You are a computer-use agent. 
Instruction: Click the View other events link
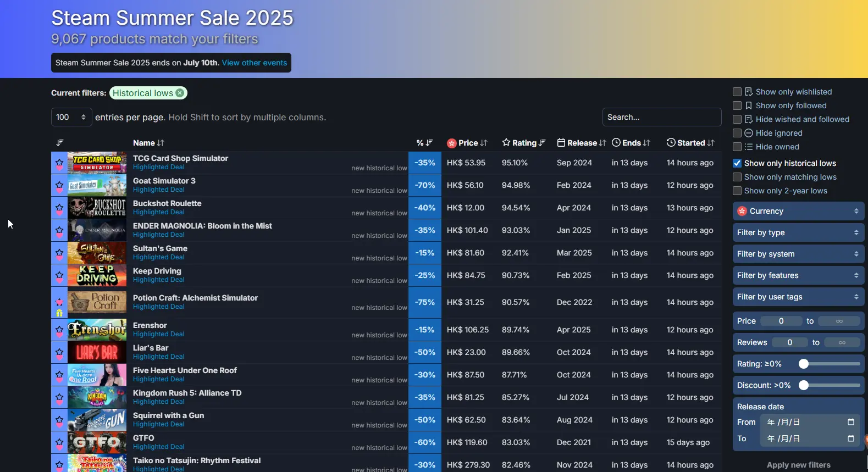tap(255, 63)
